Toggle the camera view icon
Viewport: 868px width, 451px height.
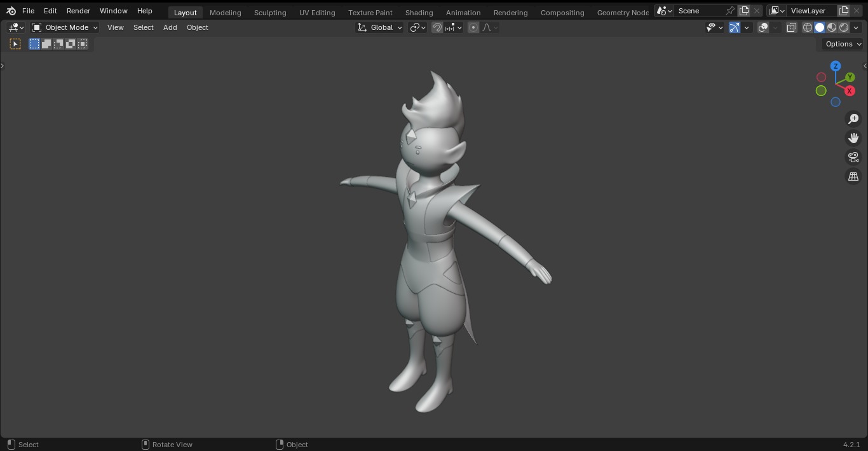click(853, 157)
